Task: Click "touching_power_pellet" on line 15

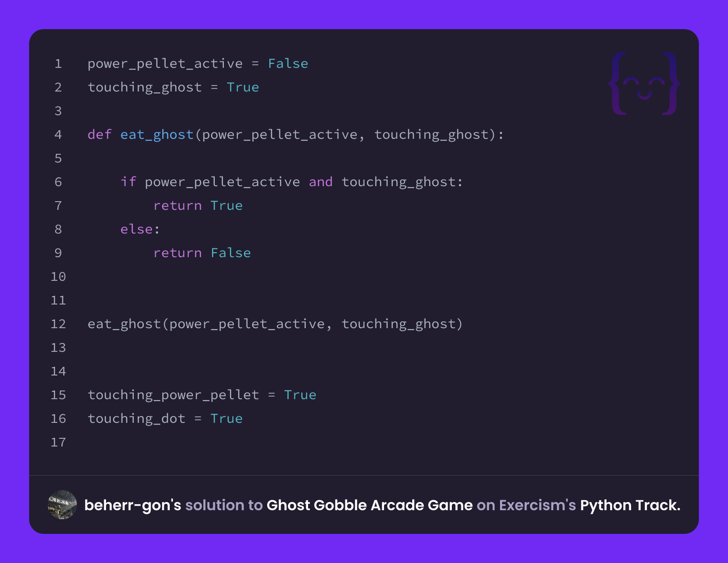Action: [173, 395]
